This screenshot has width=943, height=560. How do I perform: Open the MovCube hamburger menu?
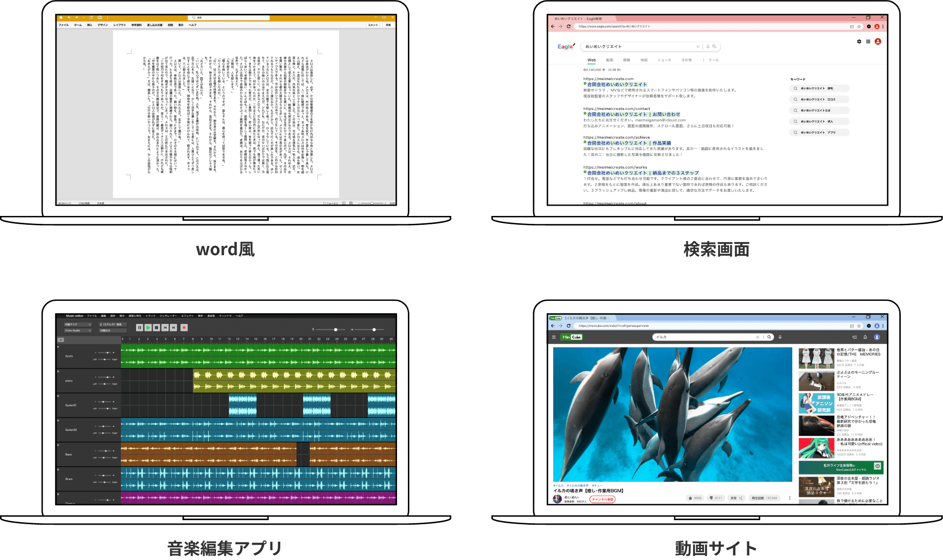click(x=554, y=337)
